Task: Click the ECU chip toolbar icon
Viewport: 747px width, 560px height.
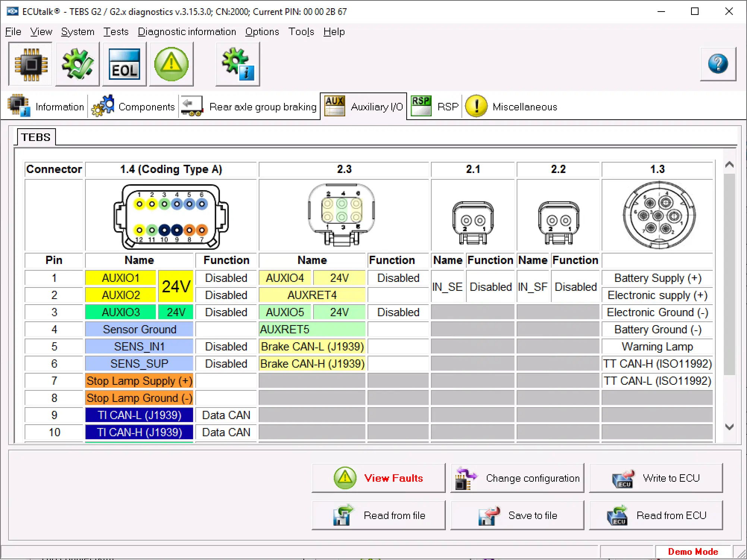Action: tap(31, 64)
